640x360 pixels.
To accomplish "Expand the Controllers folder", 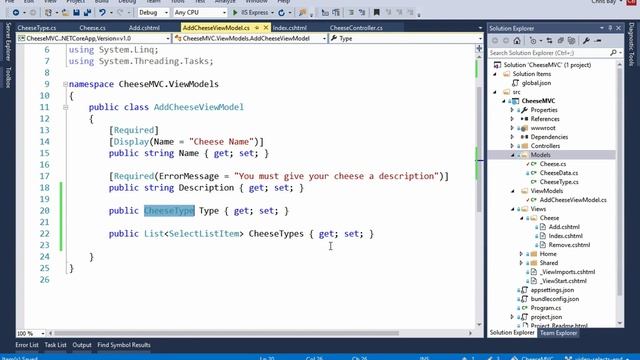I will click(513, 146).
